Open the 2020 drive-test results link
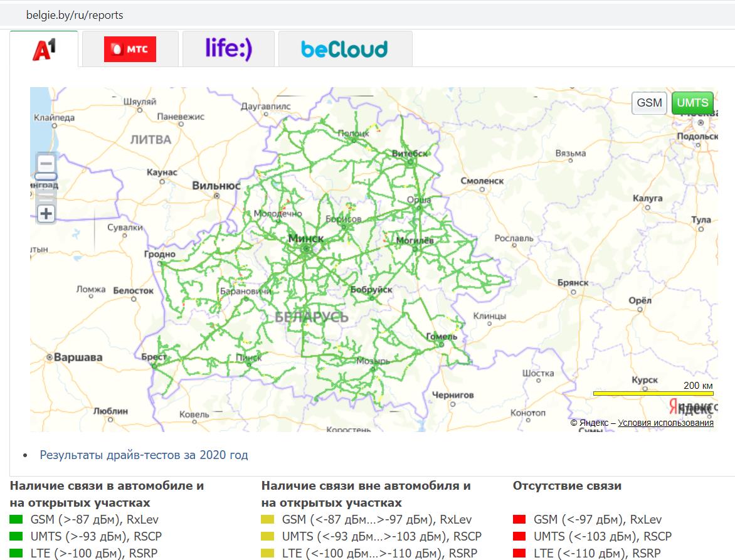 (144, 455)
